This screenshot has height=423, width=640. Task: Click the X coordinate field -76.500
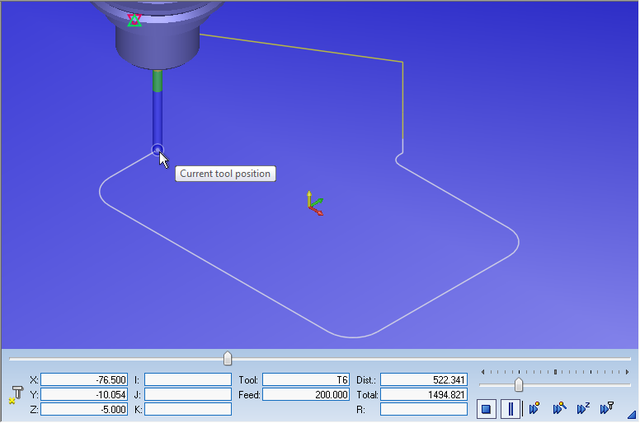(84, 380)
